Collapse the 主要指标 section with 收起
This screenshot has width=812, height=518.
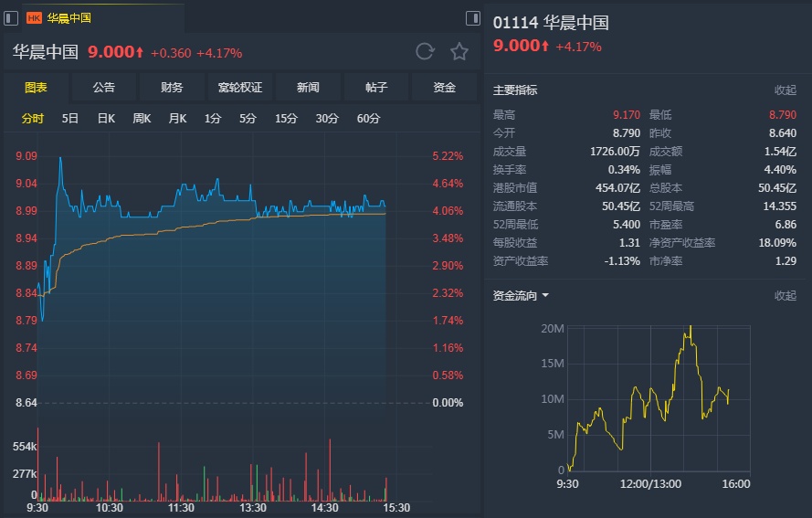[786, 90]
